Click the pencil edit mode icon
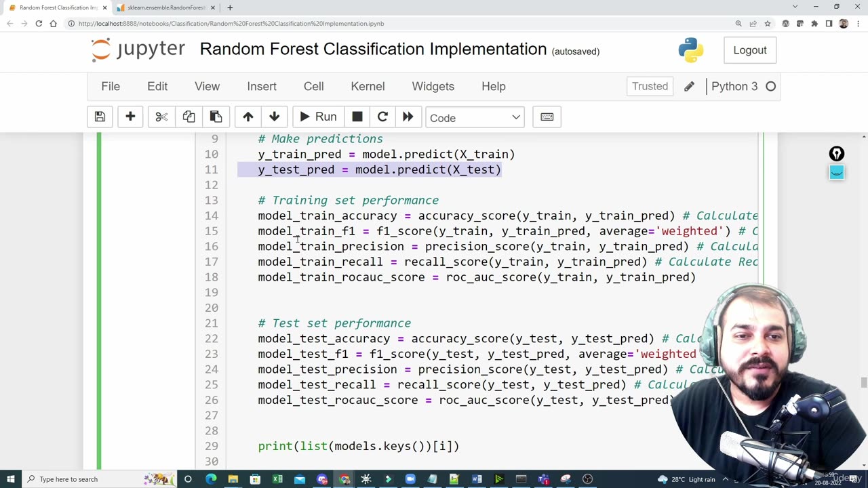Screen dimensions: 868x488 (689, 86)
